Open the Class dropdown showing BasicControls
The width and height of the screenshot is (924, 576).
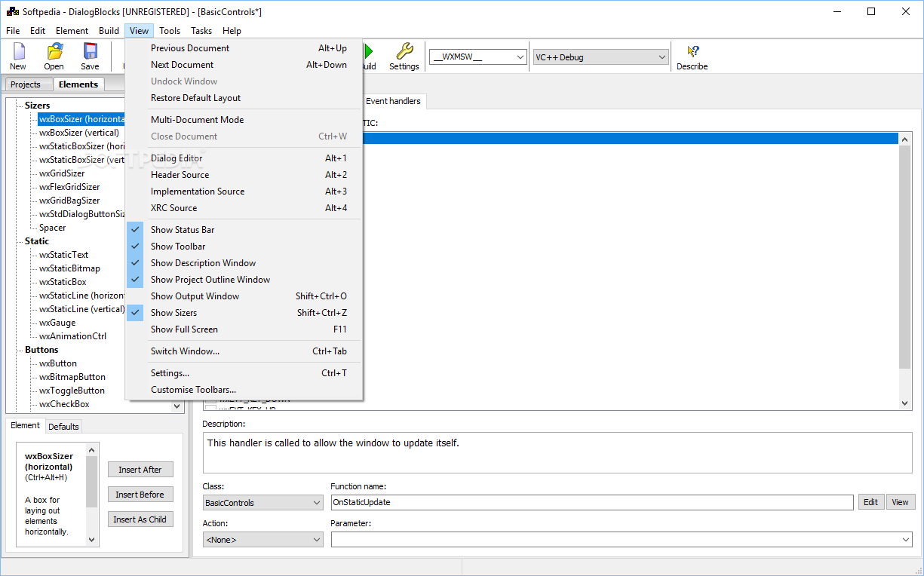coord(262,503)
